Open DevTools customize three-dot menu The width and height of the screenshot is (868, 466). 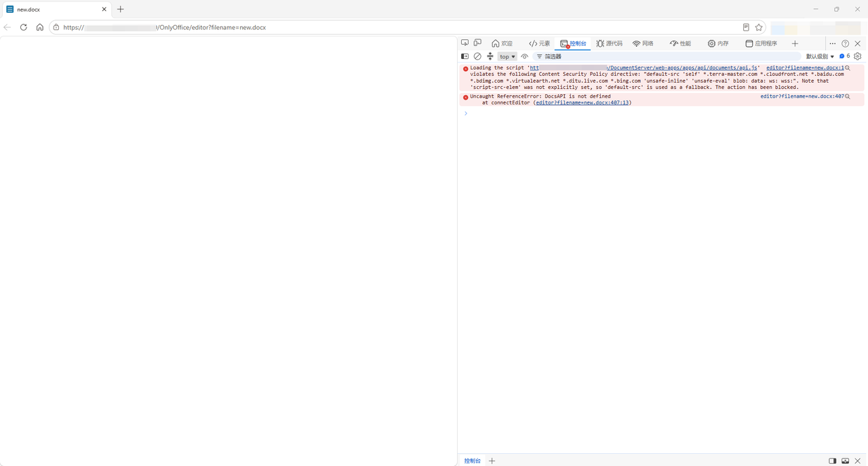832,43
